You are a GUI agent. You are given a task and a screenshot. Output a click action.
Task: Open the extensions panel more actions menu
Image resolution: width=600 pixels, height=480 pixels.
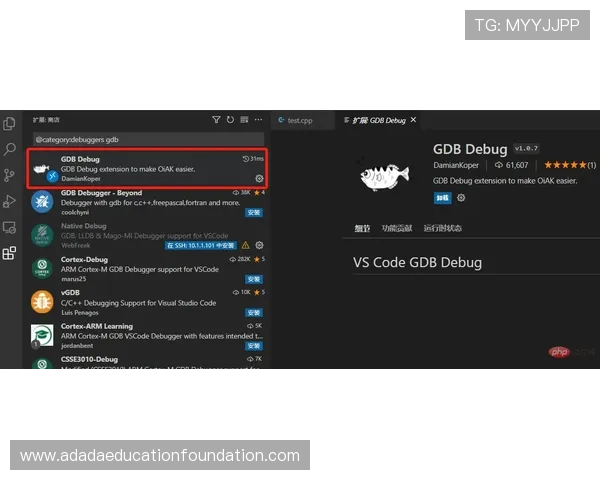[x=258, y=120]
